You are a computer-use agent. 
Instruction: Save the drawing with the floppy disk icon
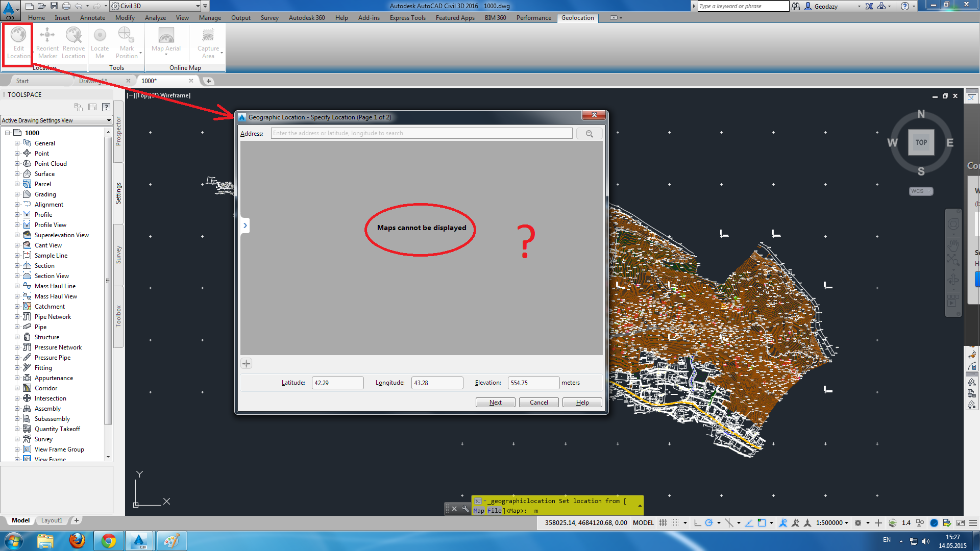coord(54,6)
